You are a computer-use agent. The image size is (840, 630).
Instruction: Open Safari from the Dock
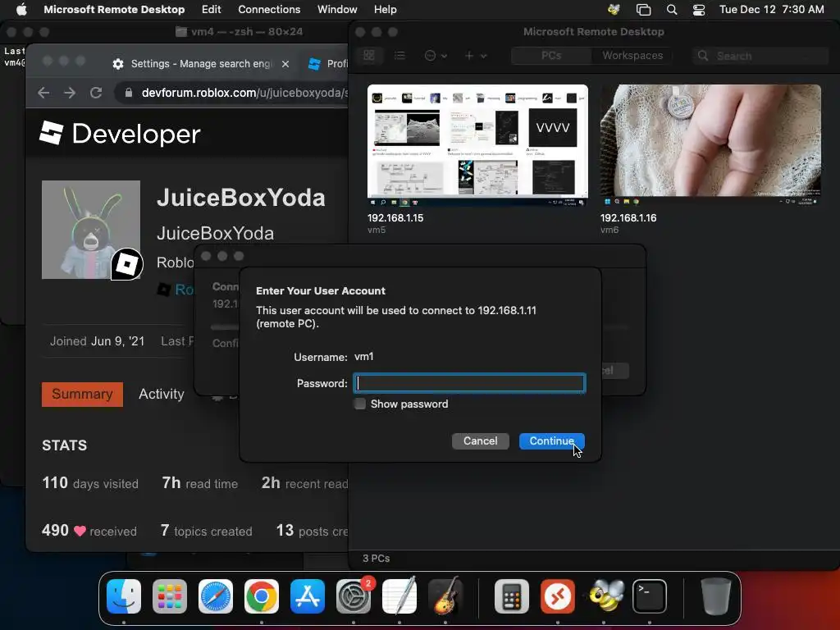pyautogui.click(x=216, y=596)
